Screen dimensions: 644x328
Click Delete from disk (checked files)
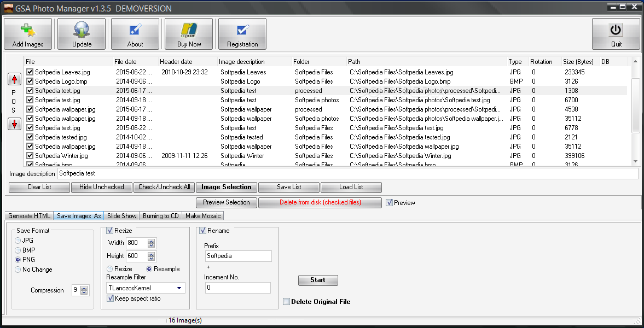(320, 202)
